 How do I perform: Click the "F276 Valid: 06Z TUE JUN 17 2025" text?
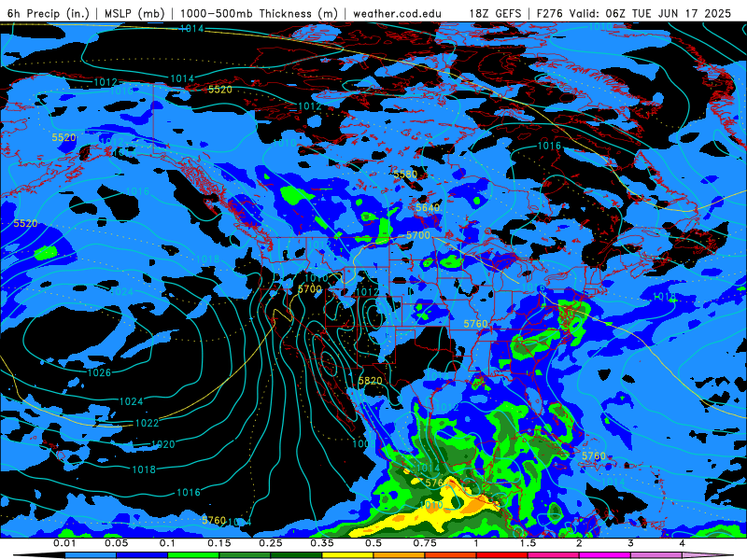pos(634,13)
